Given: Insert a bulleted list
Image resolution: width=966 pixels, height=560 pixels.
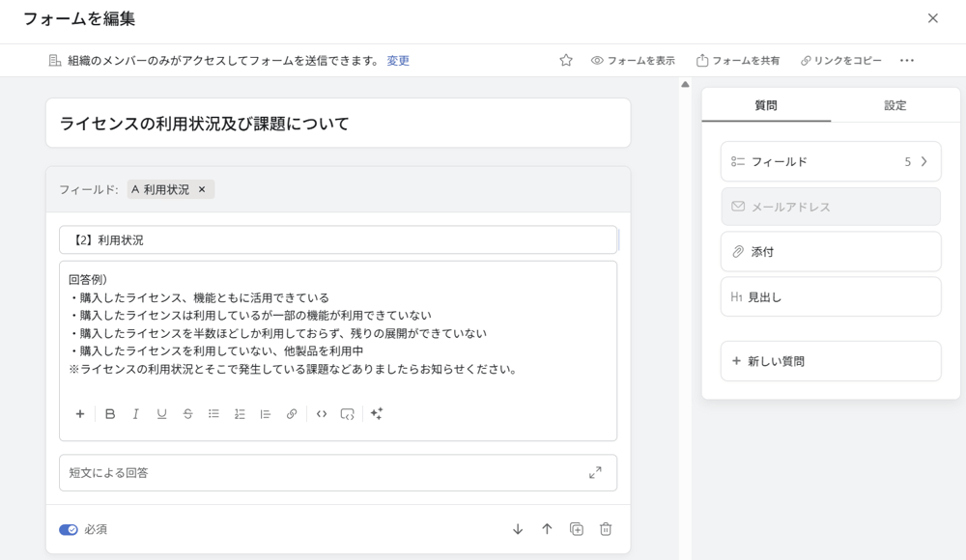Looking at the screenshot, I should tap(213, 413).
